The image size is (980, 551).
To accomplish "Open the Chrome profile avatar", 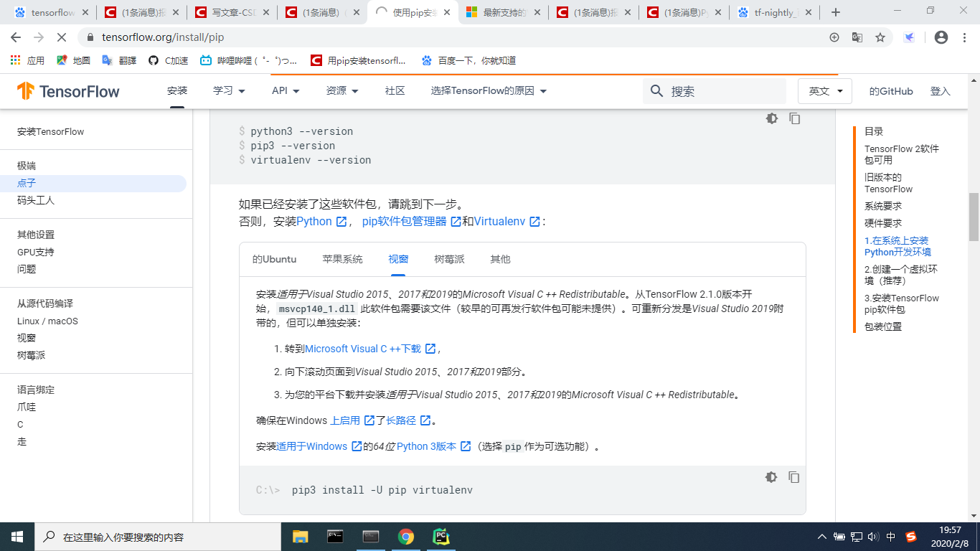I will [x=941, y=37].
